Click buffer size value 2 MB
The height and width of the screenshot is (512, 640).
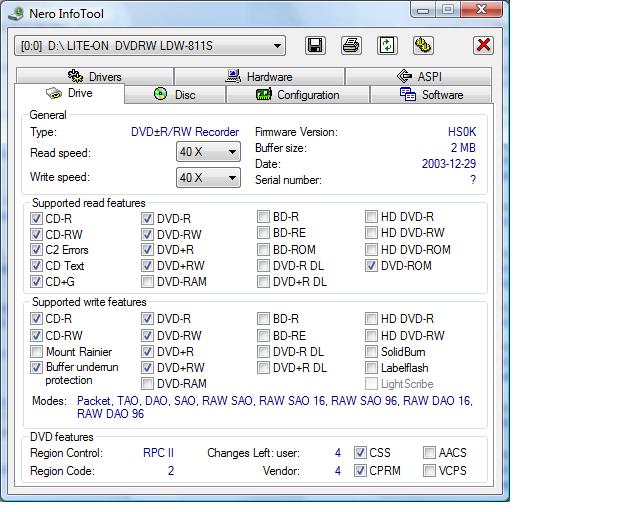click(463, 148)
